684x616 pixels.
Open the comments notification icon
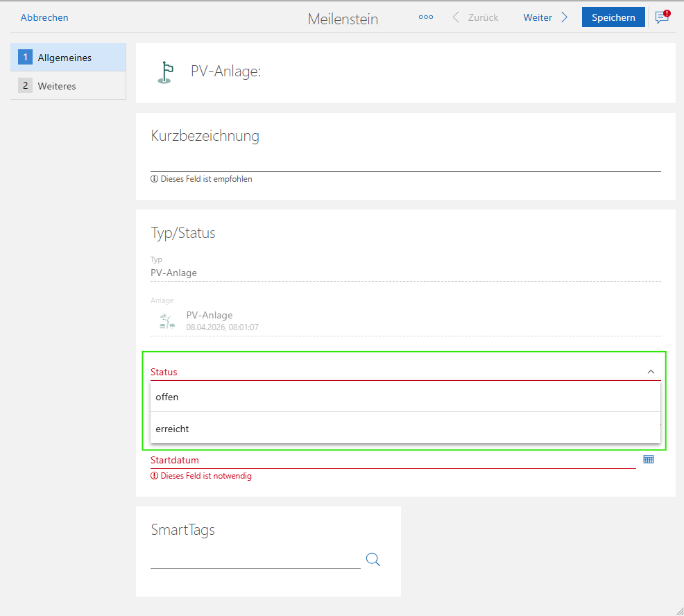pyautogui.click(x=662, y=17)
